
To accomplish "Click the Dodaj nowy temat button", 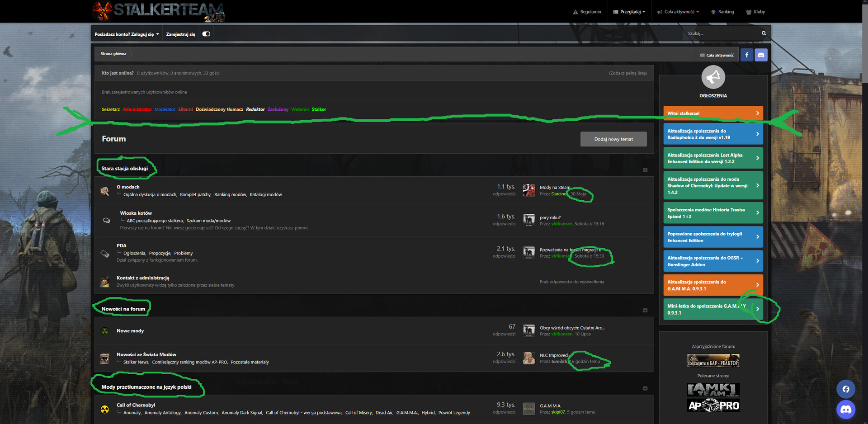I will [x=613, y=139].
